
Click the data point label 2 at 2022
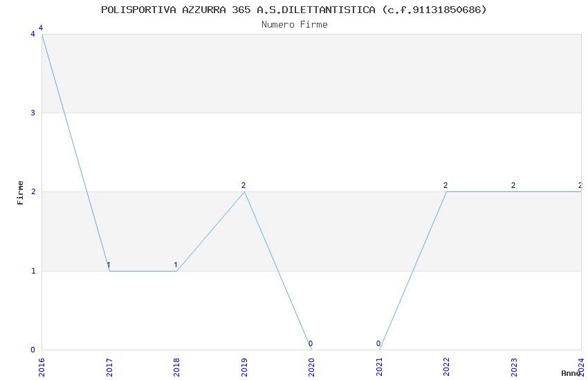[445, 185]
